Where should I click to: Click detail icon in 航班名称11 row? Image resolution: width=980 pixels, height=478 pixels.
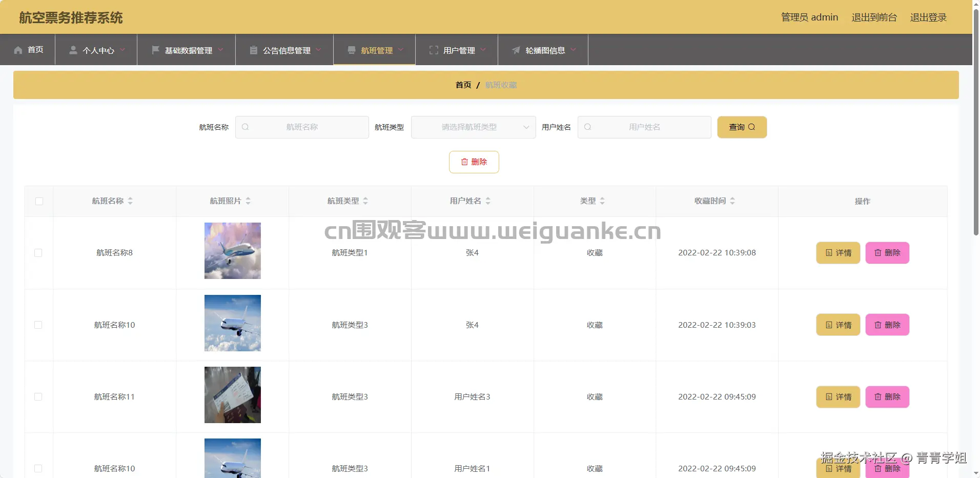click(829, 396)
